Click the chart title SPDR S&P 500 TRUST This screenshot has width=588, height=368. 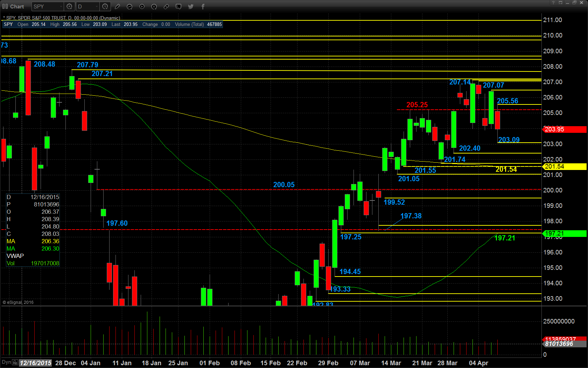point(42,18)
